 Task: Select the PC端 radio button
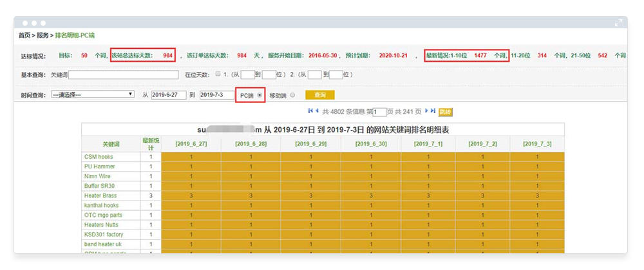click(260, 95)
